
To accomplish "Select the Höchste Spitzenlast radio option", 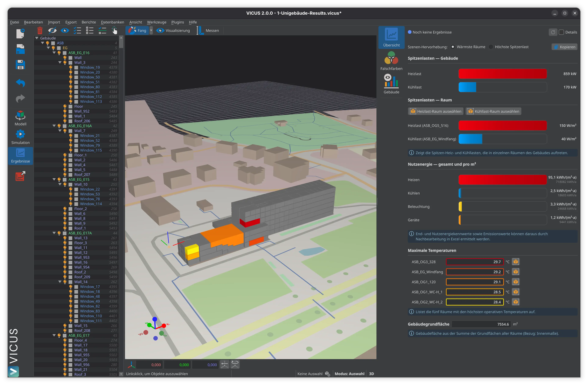I will tap(491, 47).
